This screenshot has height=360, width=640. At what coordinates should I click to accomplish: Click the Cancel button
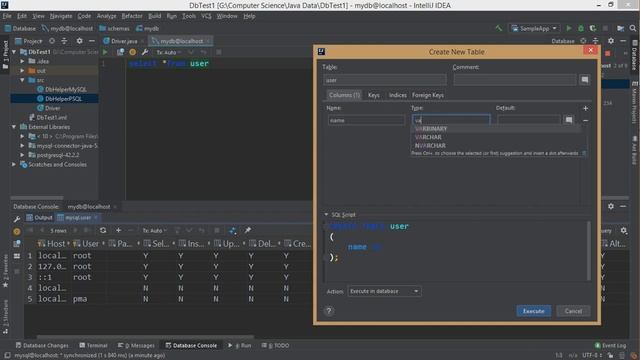pyautogui.click(x=573, y=311)
